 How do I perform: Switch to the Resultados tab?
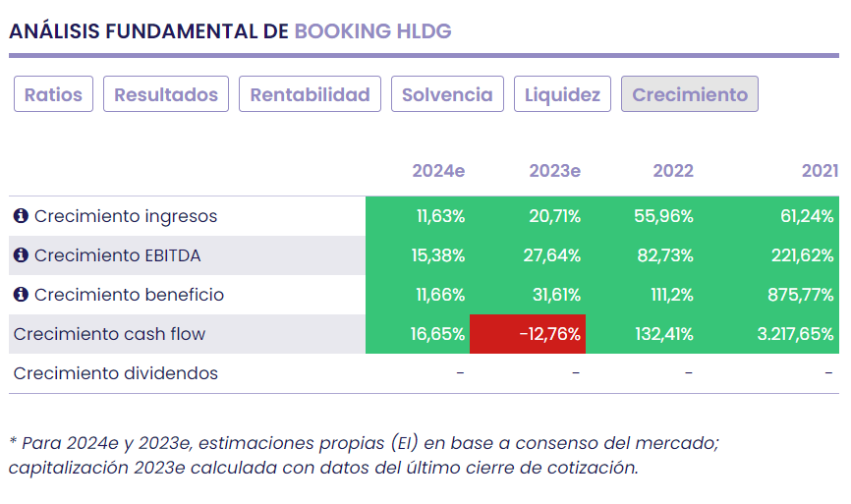[x=166, y=94]
